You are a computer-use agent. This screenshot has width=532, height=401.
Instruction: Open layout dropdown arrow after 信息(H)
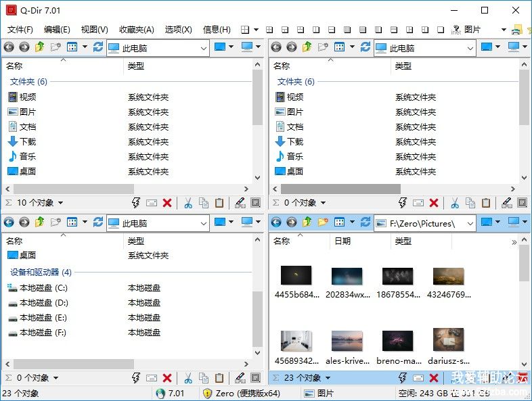tap(256, 30)
